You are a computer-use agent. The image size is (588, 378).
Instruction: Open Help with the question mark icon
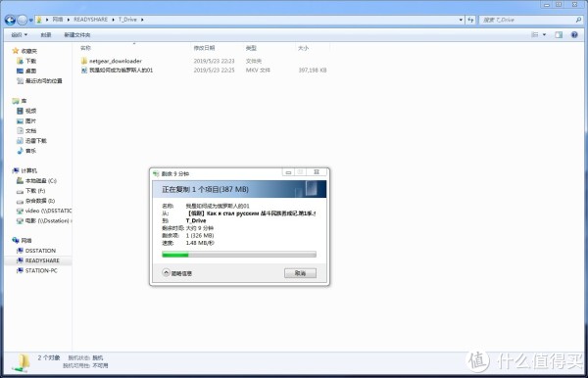pos(574,35)
